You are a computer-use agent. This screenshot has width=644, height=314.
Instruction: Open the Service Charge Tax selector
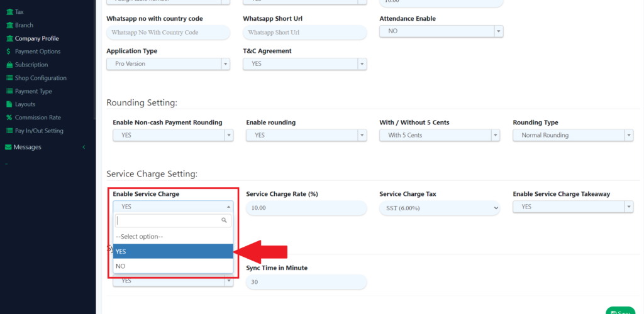439,208
